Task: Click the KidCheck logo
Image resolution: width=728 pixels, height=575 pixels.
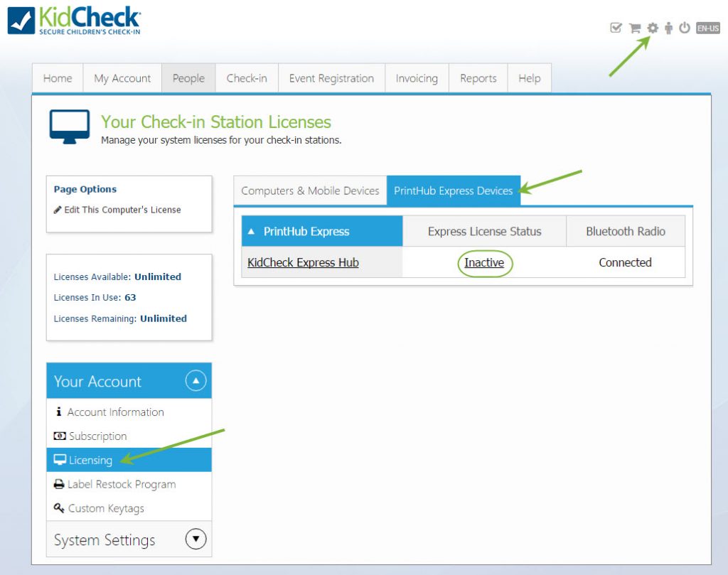Action: [71, 18]
